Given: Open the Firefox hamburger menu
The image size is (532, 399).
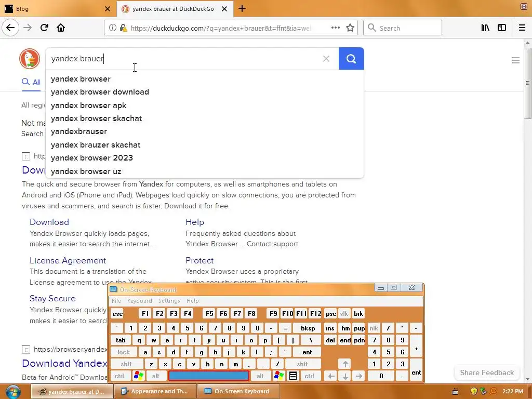Looking at the screenshot, I should click(522, 28).
